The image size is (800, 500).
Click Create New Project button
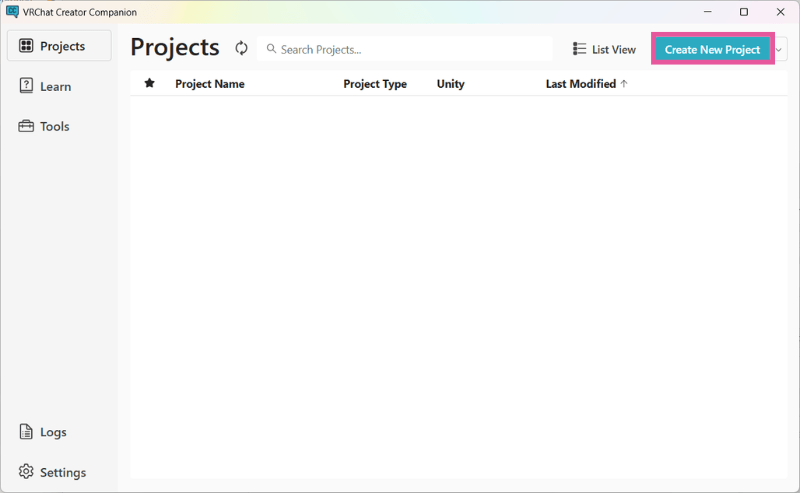pyautogui.click(x=712, y=49)
